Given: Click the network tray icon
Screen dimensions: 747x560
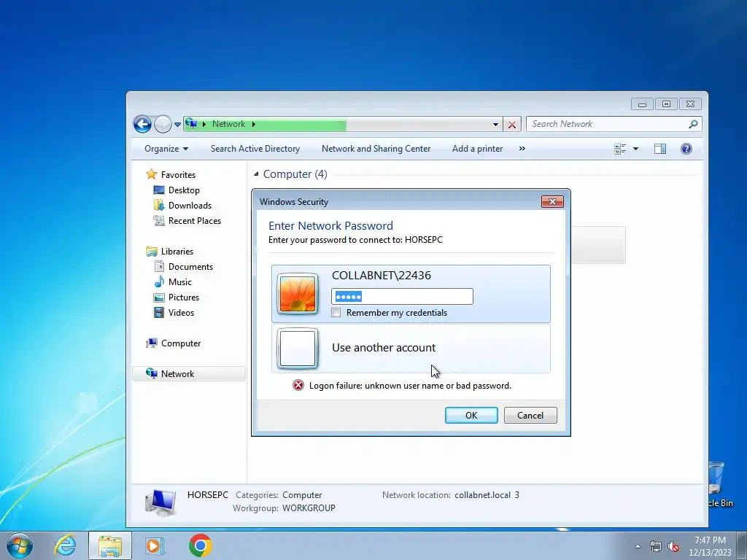Looking at the screenshot, I should click(656, 546).
